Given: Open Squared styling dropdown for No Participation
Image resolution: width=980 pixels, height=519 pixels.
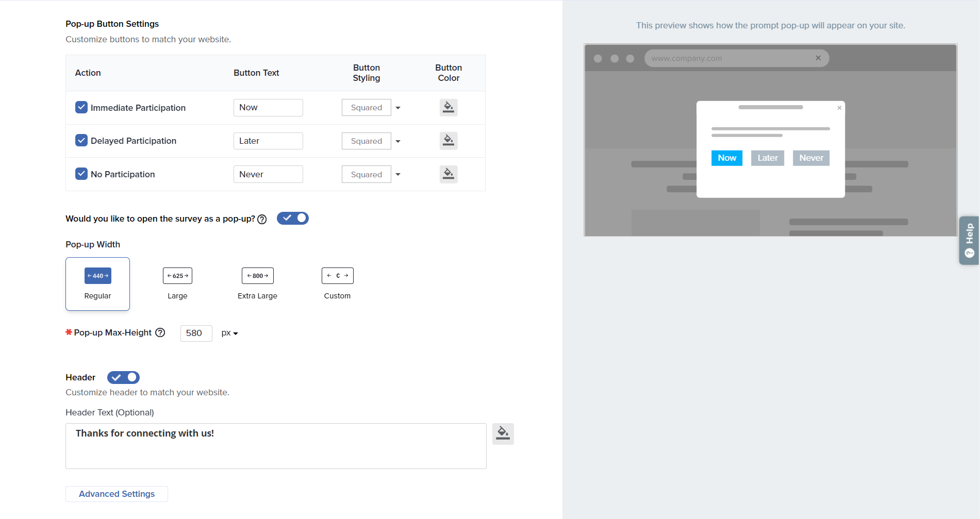Looking at the screenshot, I should (371, 175).
